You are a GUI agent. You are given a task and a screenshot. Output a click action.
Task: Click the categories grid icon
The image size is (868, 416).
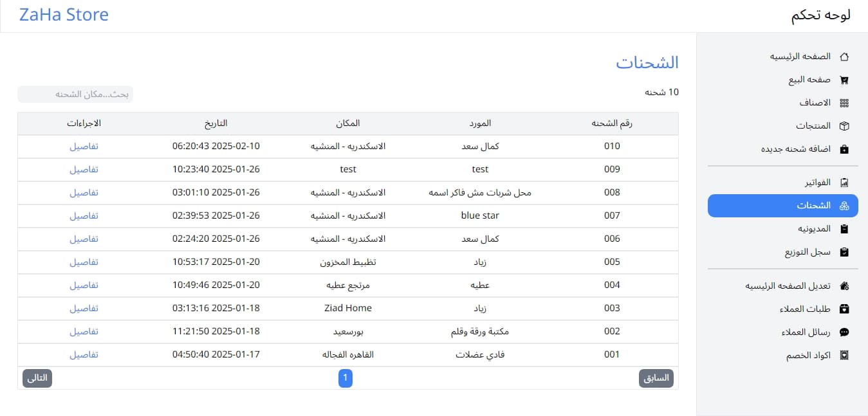click(845, 103)
